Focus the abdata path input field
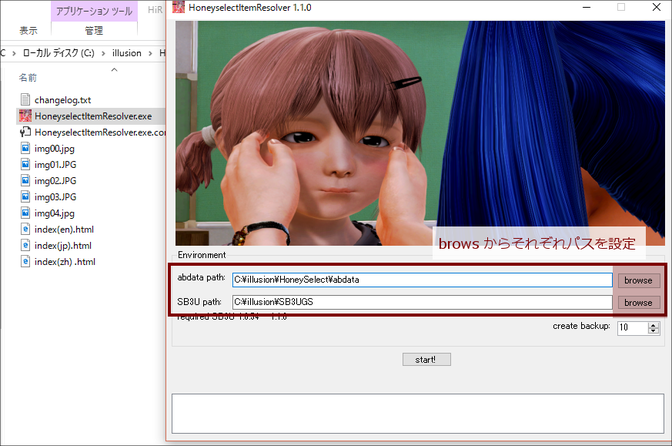Viewport: 672px width, 446px height. [422, 280]
